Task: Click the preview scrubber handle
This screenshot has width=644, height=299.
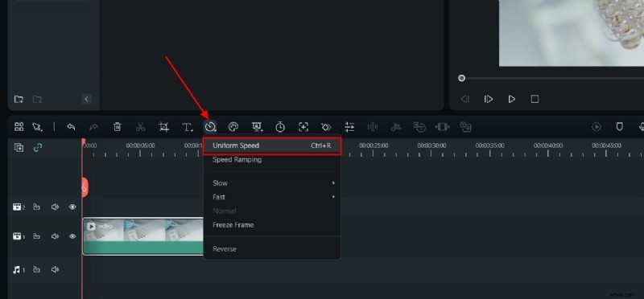Action: [x=461, y=78]
